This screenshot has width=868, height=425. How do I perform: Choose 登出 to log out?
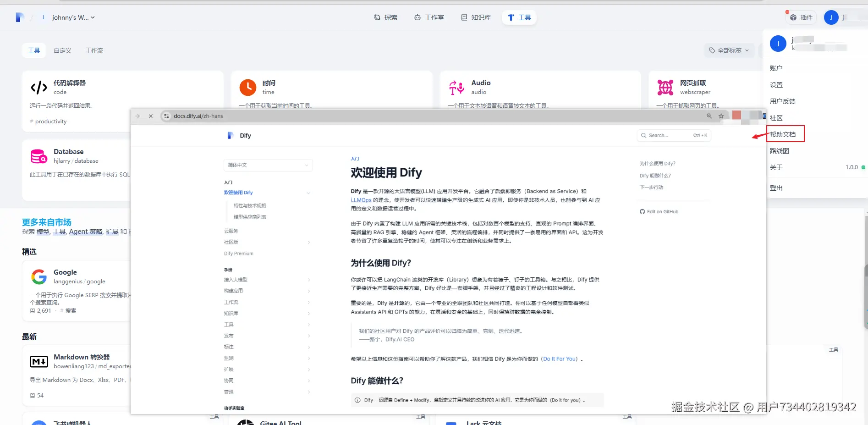click(x=776, y=188)
